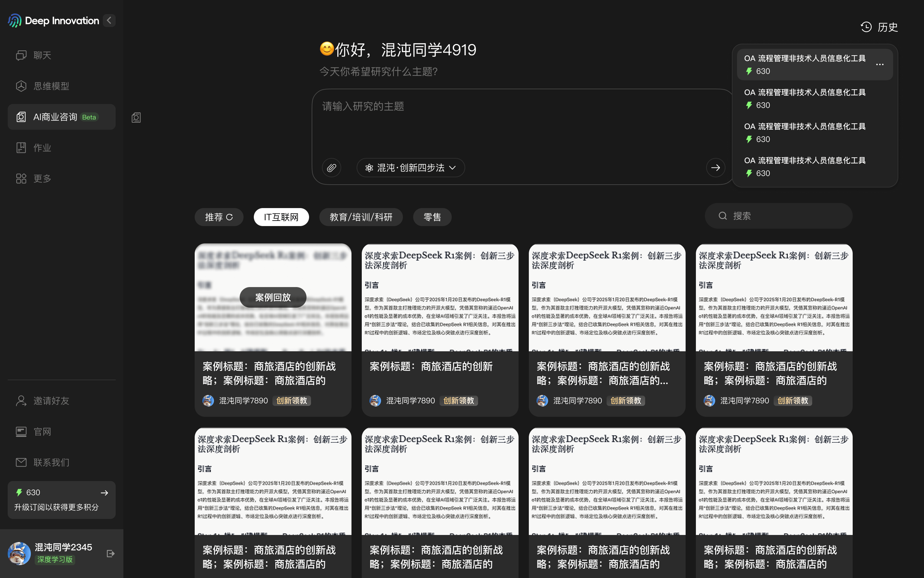The height and width of the screenshot is (578, 924).
Task: Click 创新领教 badge on first top-row card
Action: (291, 401)
